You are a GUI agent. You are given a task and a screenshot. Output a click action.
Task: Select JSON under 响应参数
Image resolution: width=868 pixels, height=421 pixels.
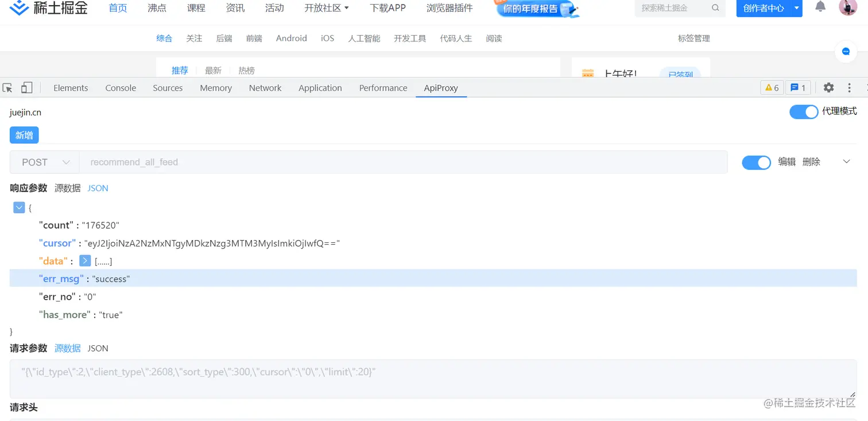pyautogui.click(x=98, y=188)
